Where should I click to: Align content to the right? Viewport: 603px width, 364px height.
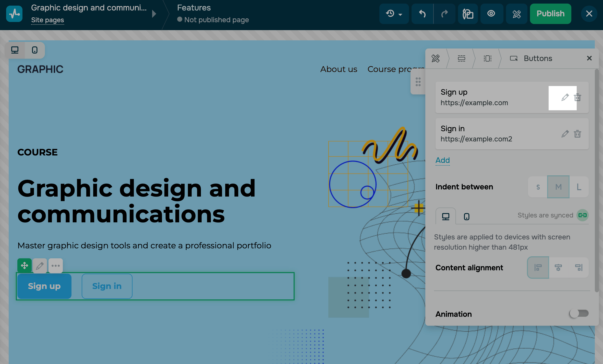coord(579,268)
